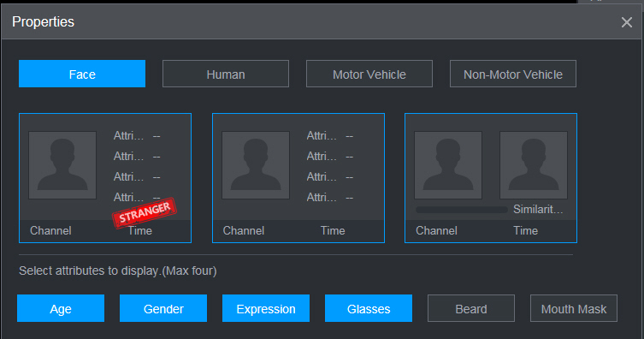This screenshot has width=644, height=339.
Task: Select the similarity comparison card layout
Action: click(x=491, y=178)
